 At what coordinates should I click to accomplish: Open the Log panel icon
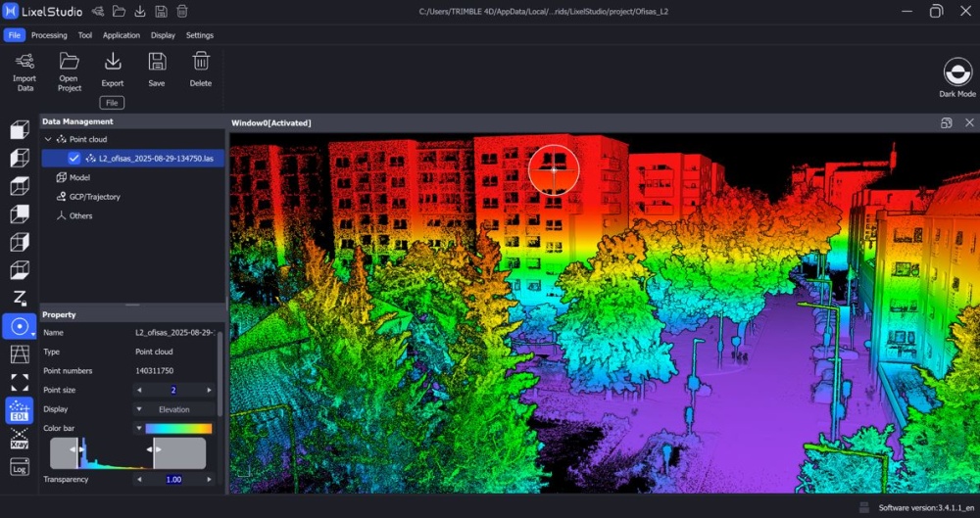20,468
